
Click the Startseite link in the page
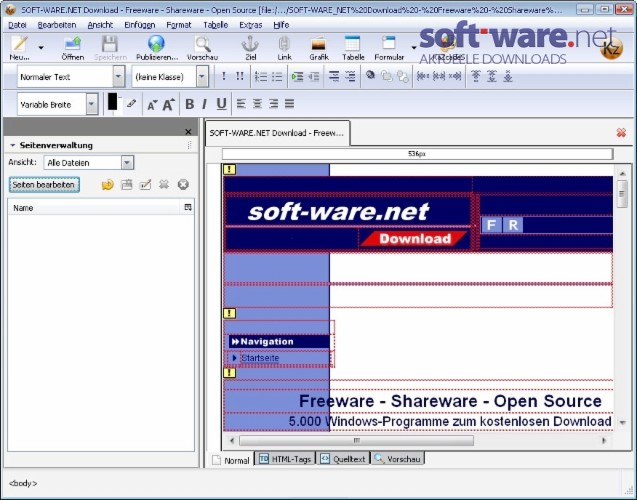tap(260, 358)
